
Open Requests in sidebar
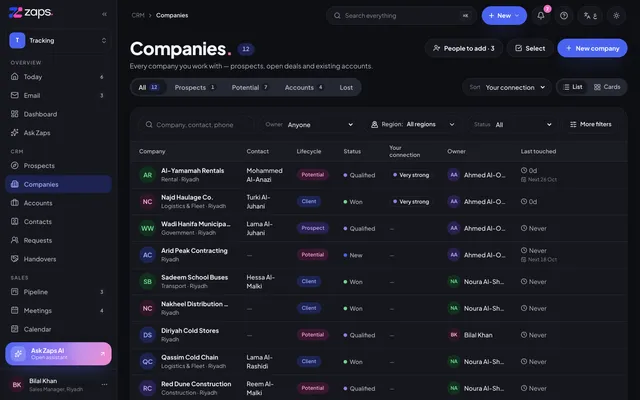click(x=58, y=240)
